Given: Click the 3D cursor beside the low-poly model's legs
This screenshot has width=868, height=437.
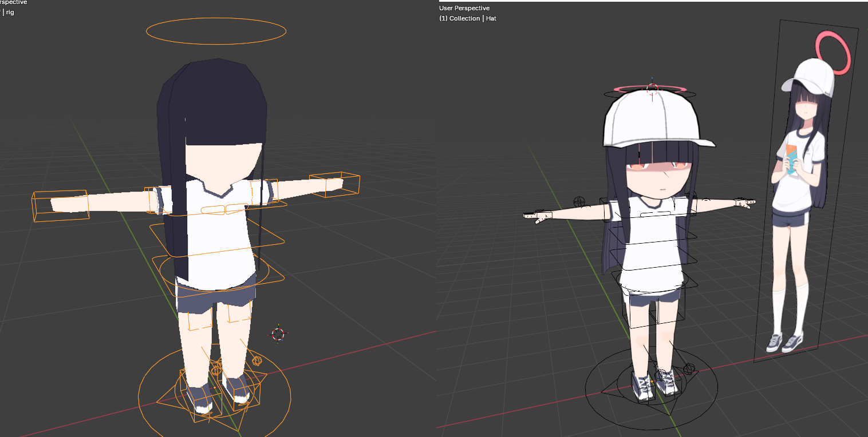Looking at the screenshot, I should click(278, 334).
